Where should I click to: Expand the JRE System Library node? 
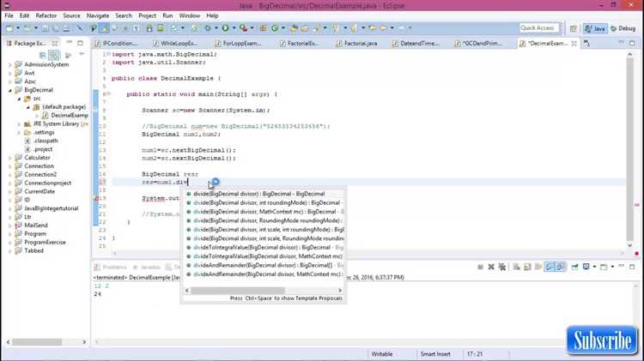point(19,123)
